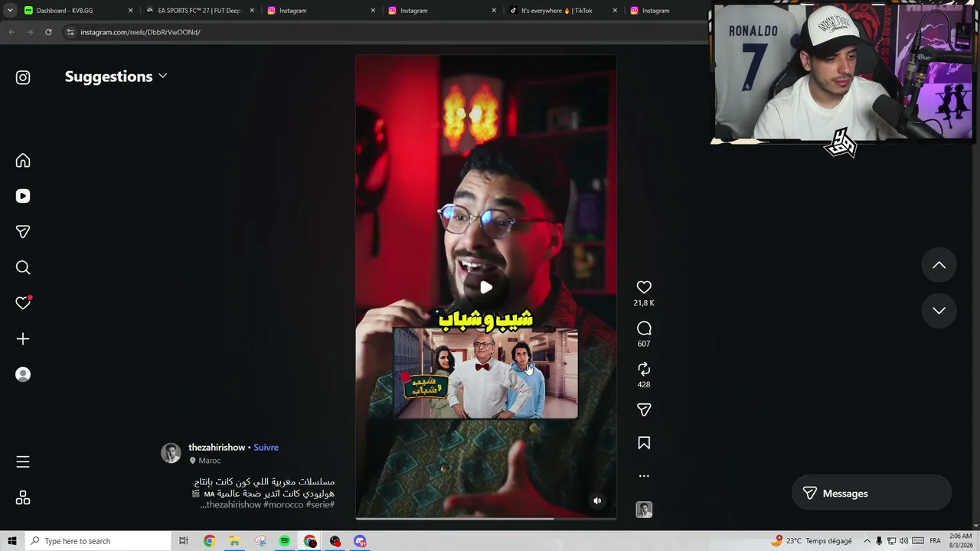Click the thezahirishow profile picture
The height and width of the screenshot is (551, 980).
171,453
